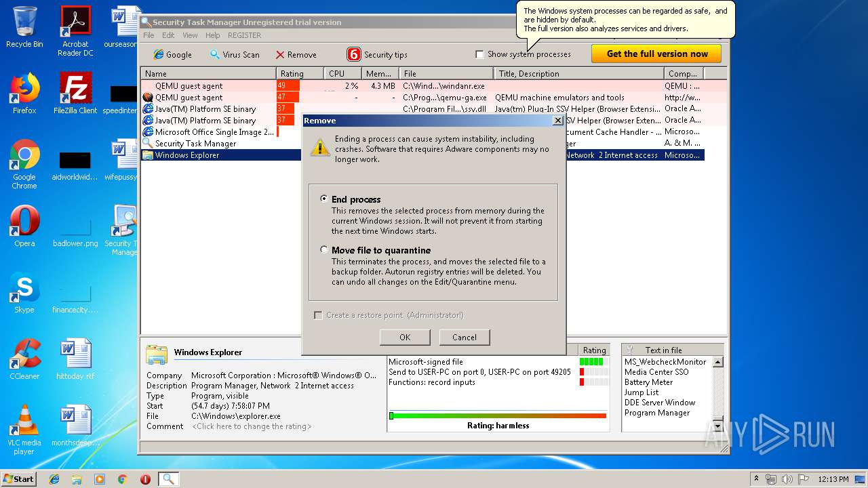Open wifepussy document on desktop
868x488 pixels.
pyautogui.click(x=122, y=160)
